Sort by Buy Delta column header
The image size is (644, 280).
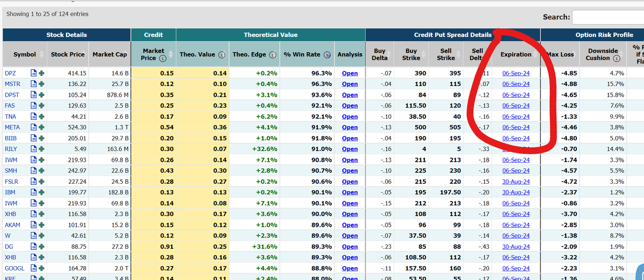pos(379,54)
